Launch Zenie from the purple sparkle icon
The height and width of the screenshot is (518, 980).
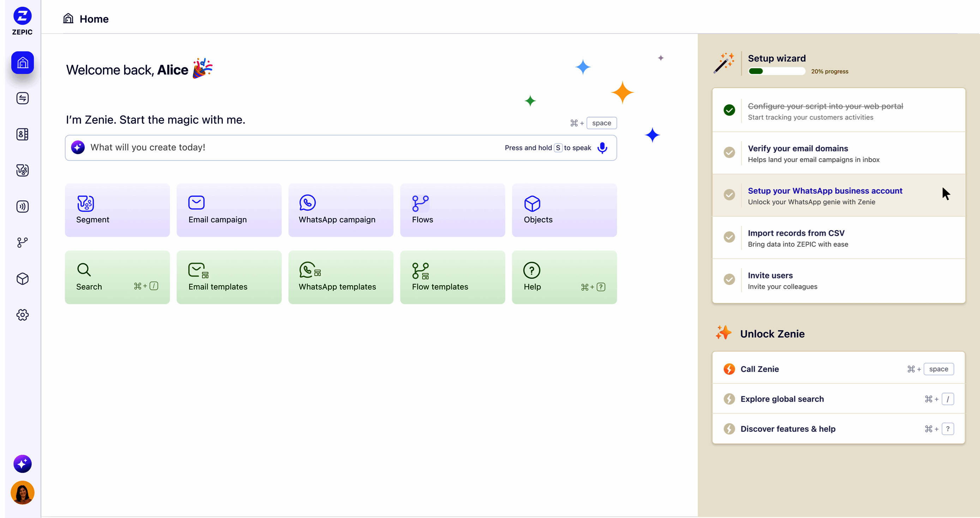pos(23,464)
